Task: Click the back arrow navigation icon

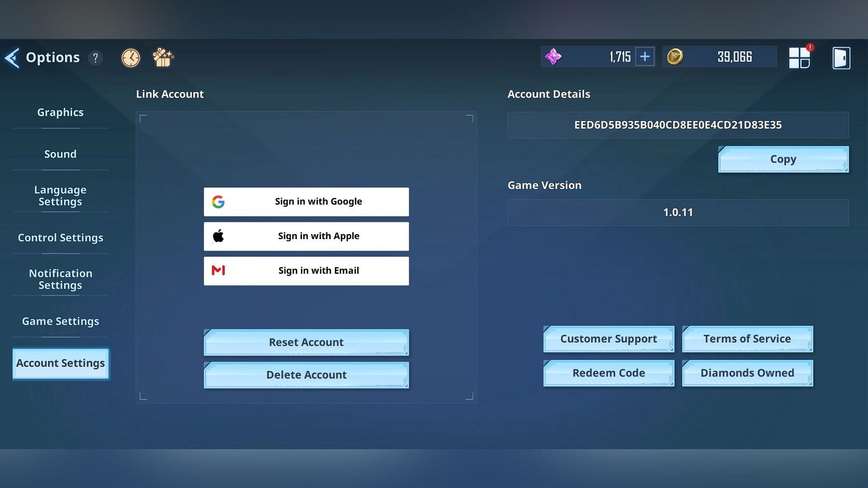Action: pyautogui.click(x=11, y=57)
